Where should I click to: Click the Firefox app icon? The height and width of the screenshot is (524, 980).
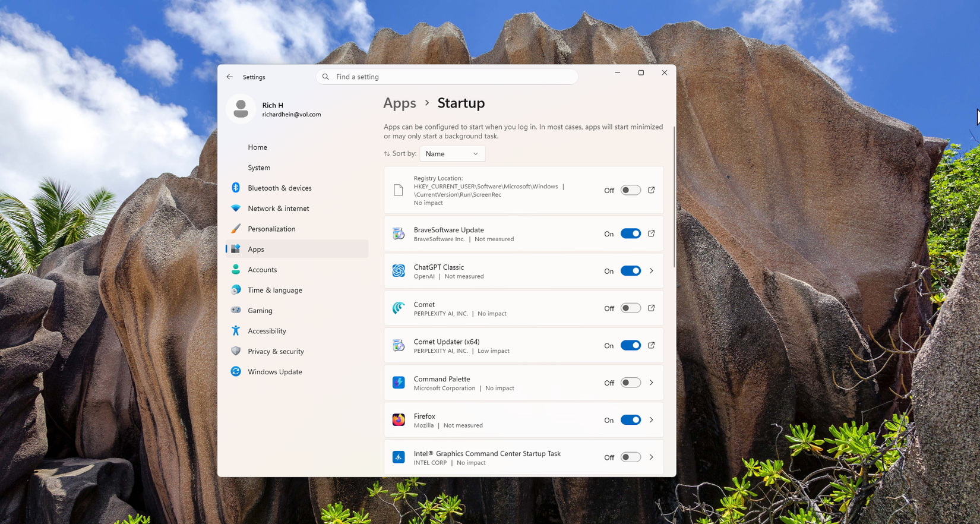point(399,420)
